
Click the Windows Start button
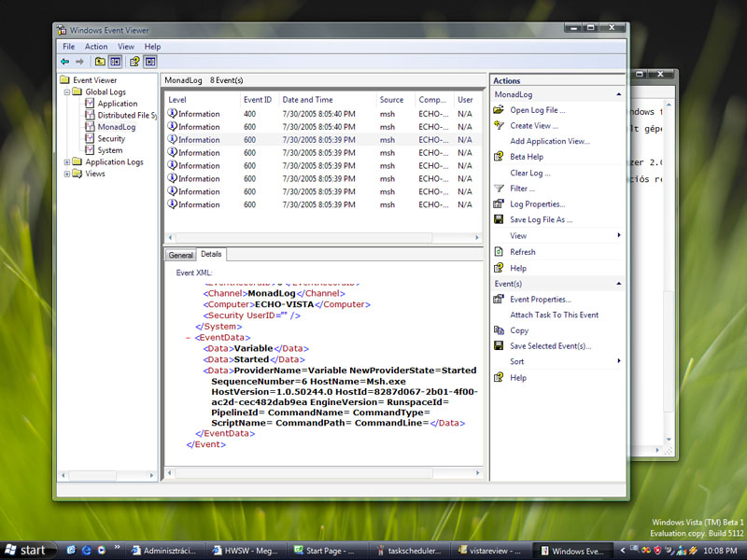pos(26,551)
